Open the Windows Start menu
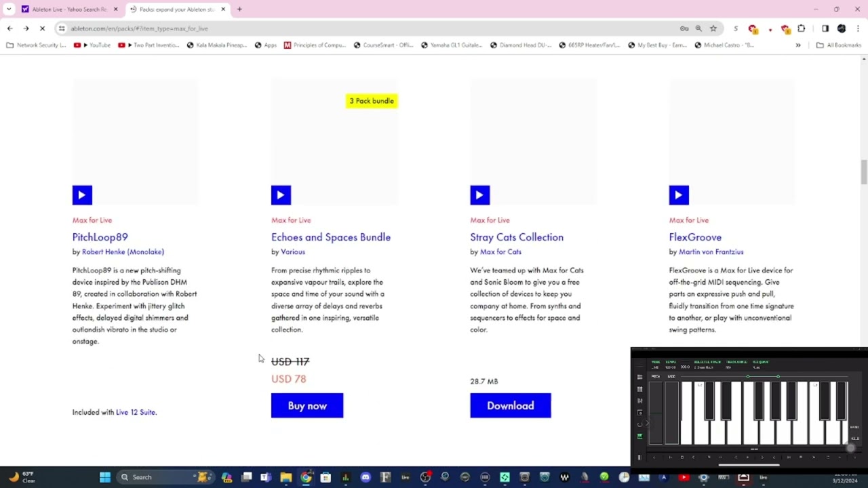The width and height of the screenshot is (868, 488). tap(105, 477)
